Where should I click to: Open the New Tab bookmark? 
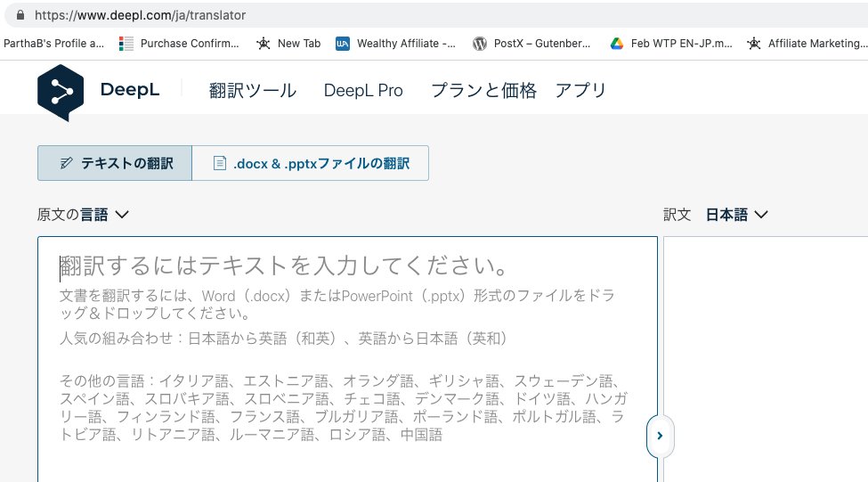(x=288, y=44)
